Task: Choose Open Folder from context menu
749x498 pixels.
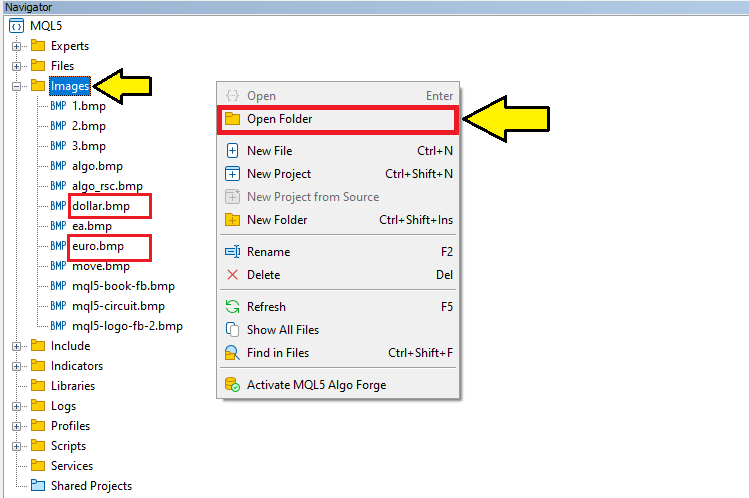Action: coord(338,119)
